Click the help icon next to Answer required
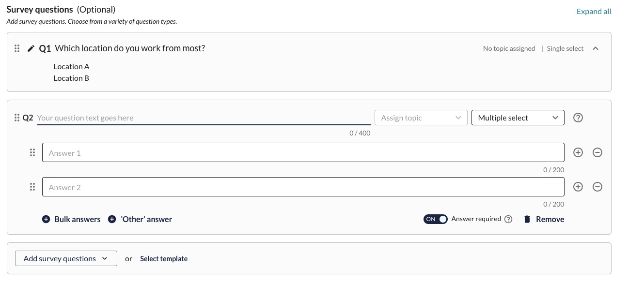 (508, 219)
